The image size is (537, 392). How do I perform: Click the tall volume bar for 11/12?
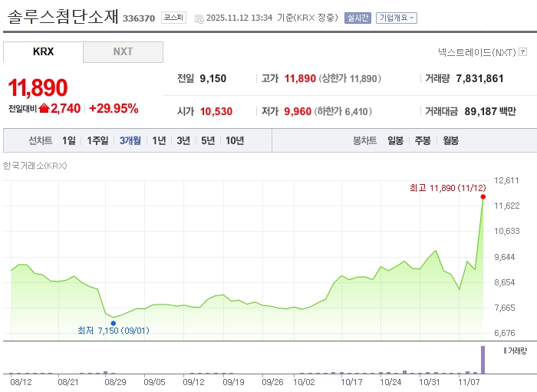coord(483,360)
